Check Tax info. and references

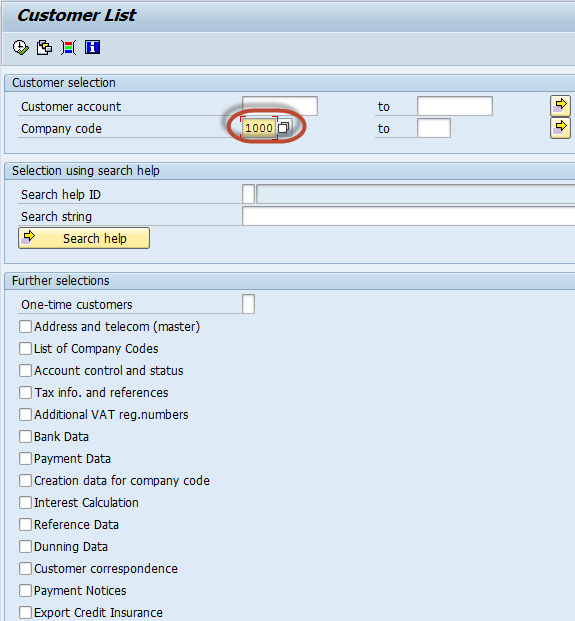coord(25,392)
